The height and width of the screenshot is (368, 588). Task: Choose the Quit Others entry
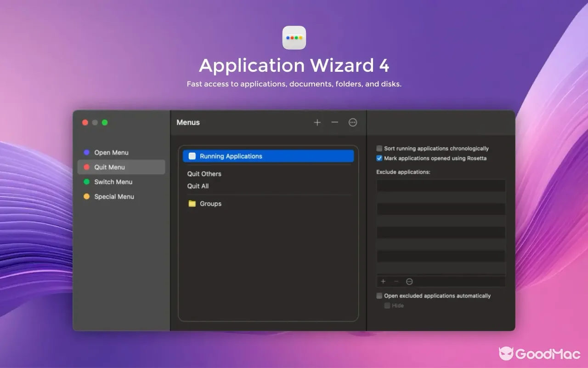coord(204,174)
